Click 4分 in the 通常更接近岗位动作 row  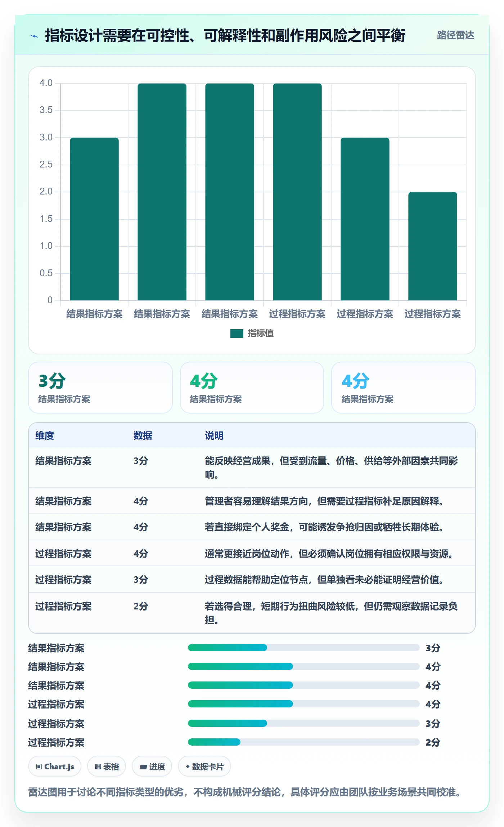141,554
